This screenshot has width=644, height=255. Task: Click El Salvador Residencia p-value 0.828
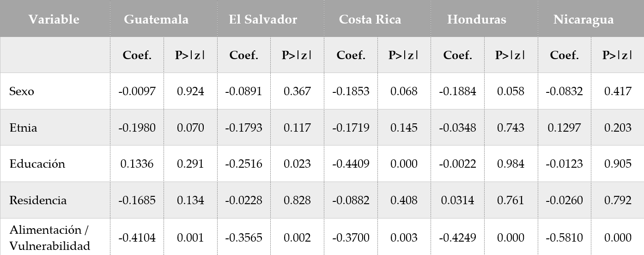click(297, 200)
